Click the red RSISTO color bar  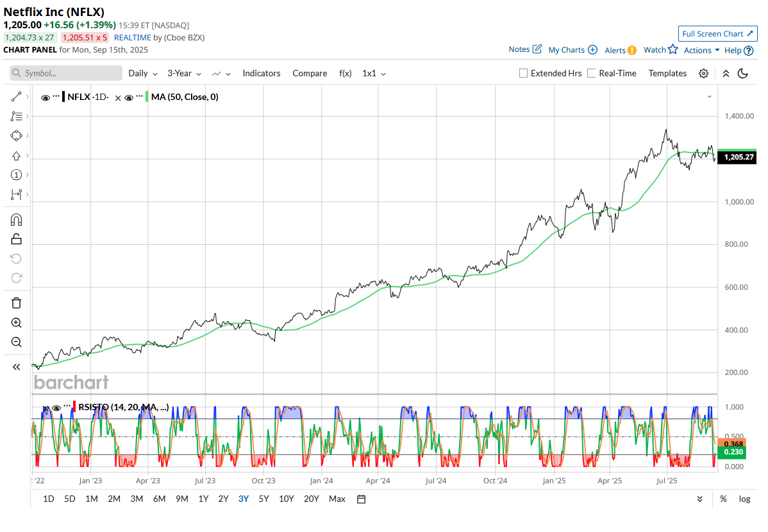[74, 407]
